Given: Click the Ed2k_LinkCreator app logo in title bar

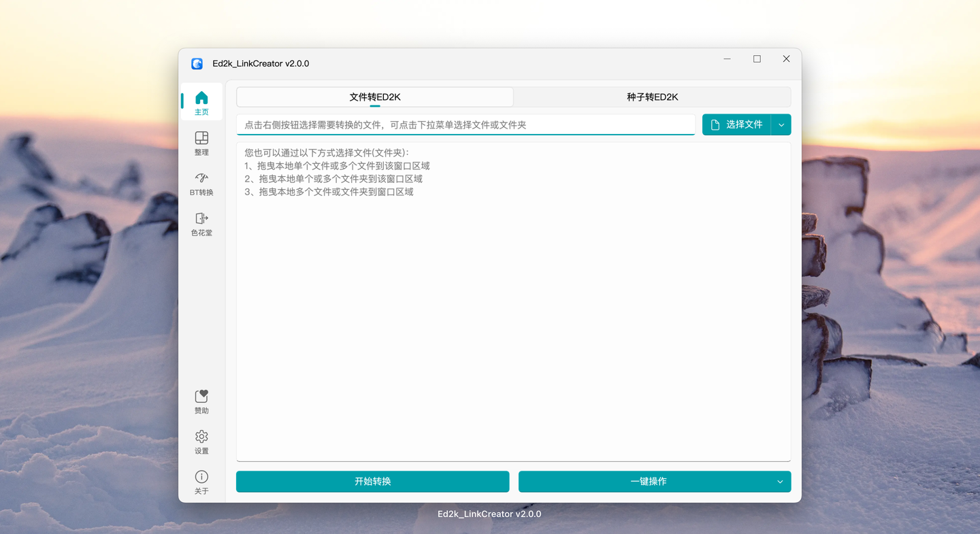Looking at the screenshot, I should [x=197, y=63].
